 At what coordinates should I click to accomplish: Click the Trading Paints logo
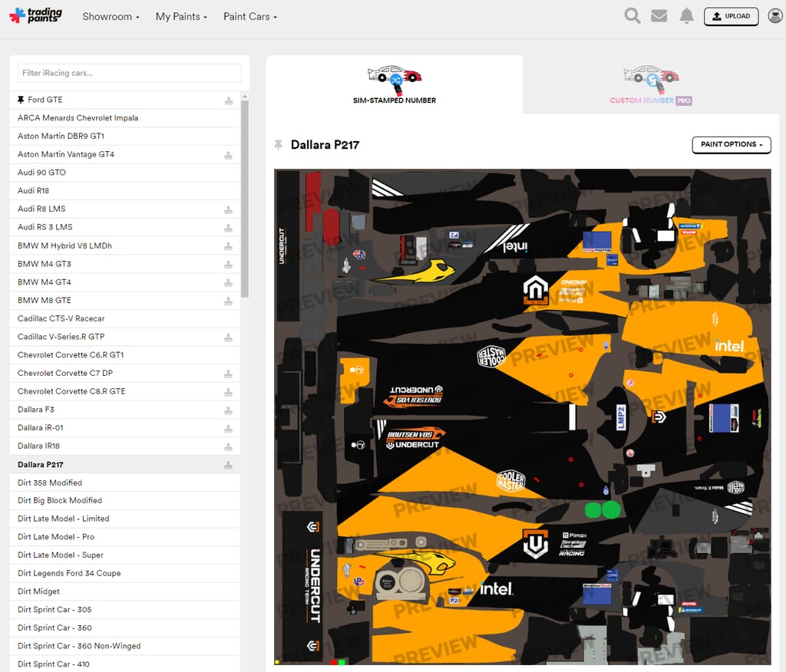(x=35, y=15)
